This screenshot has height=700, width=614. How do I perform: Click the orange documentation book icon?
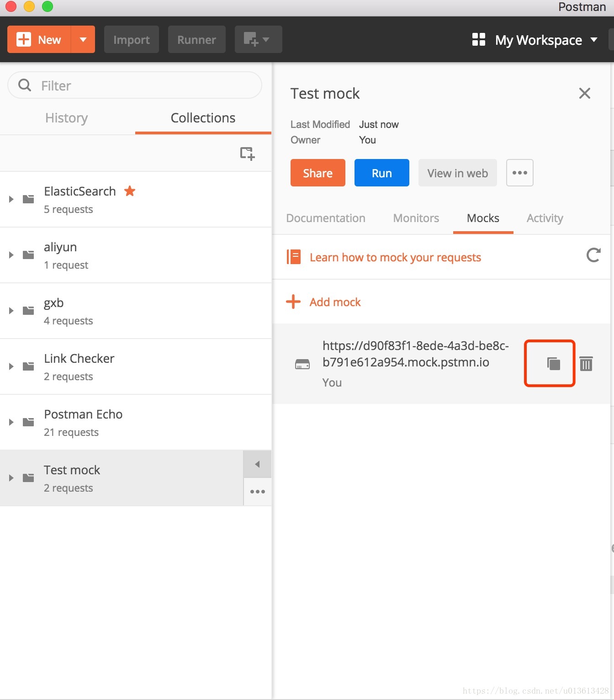(x=294, y=257)
